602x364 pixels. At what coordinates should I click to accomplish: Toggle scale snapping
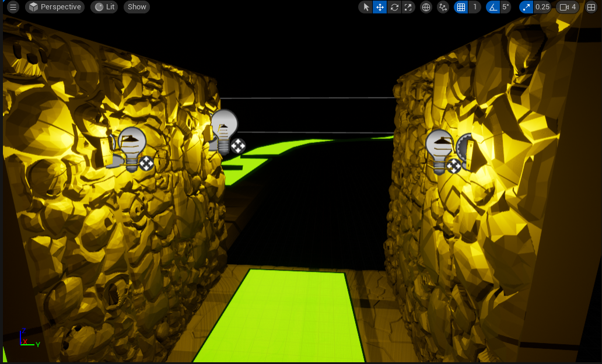point(526,7)
